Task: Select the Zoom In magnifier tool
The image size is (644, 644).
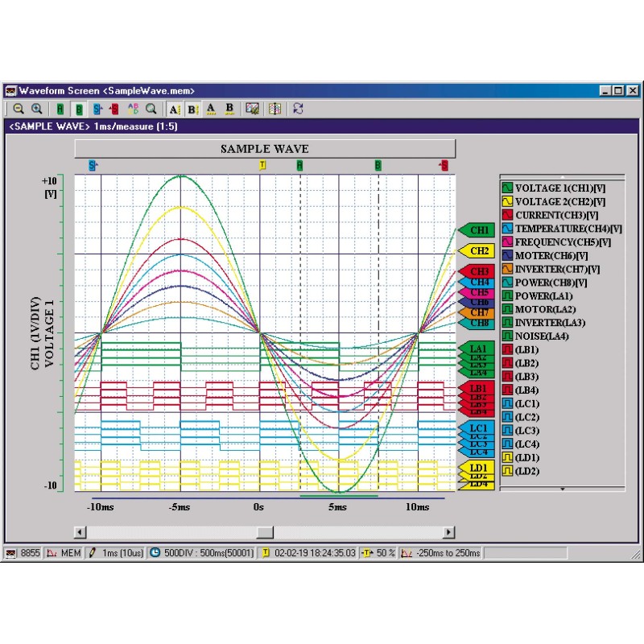Action: (x=37, y=109)
